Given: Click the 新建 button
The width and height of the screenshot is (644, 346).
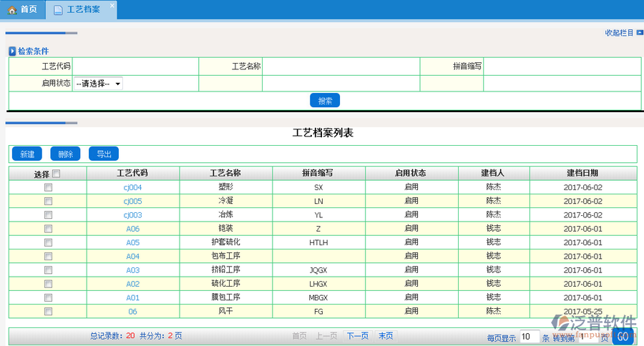Looking at the screenshot, I should pyautogui.click(x=27, y=154).
